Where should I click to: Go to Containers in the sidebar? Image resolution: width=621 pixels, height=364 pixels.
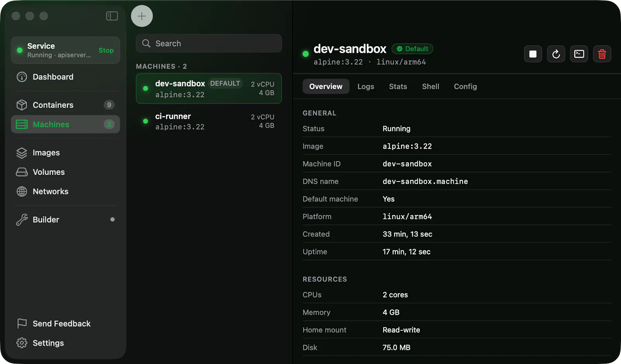[65, 105]
